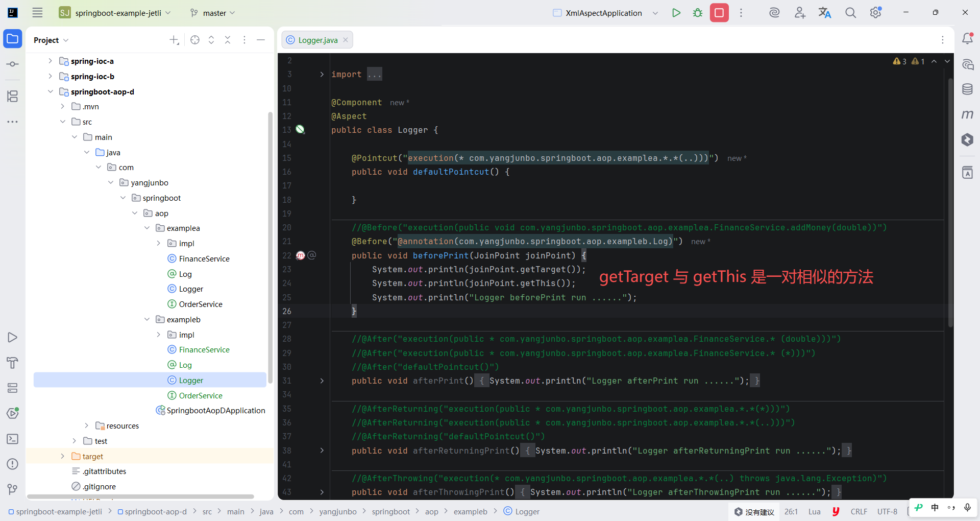Expand all in Project tree

(211, 40)
